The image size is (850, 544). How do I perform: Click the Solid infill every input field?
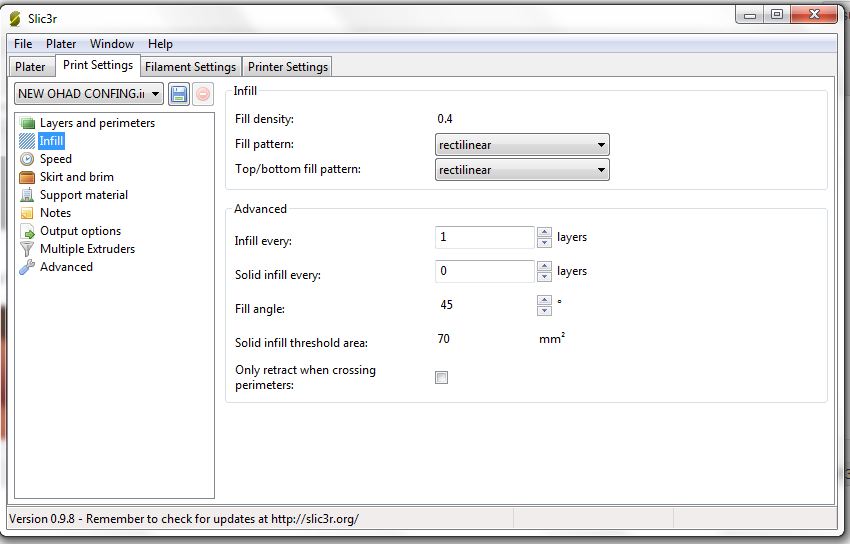(x=485, y=271)
